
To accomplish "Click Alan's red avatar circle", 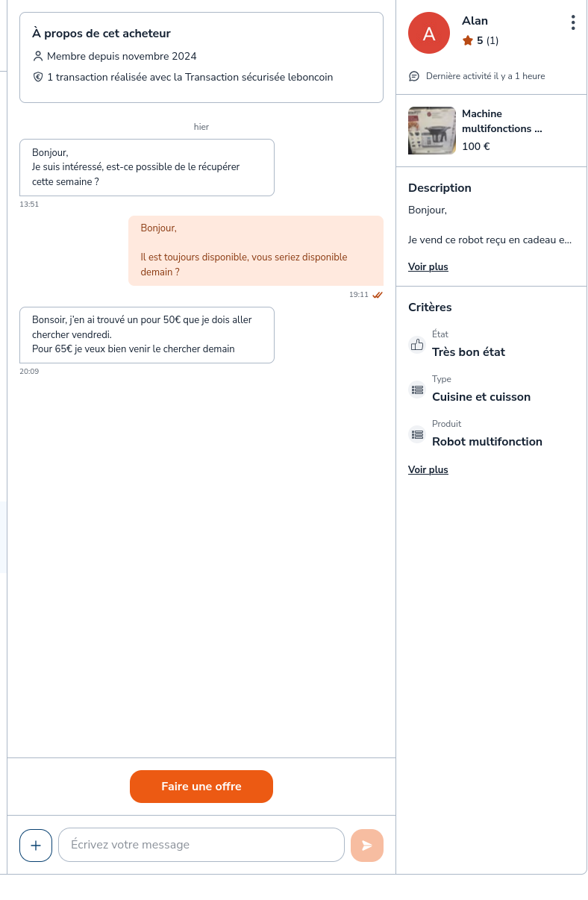I will [x=429, y=33].
